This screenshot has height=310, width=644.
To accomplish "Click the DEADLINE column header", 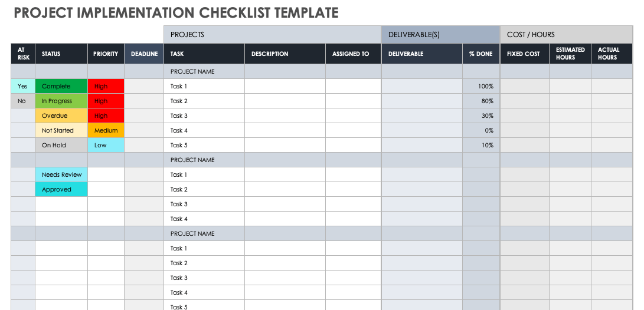I will (144, 54).
